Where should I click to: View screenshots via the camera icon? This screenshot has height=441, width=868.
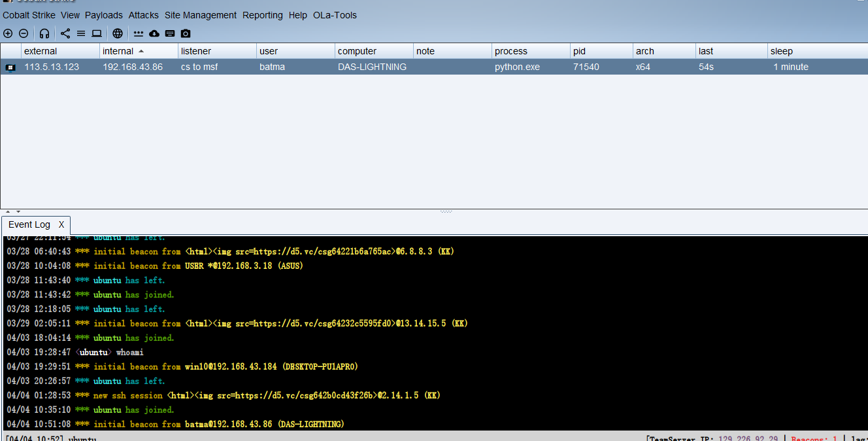pos(186,33)
